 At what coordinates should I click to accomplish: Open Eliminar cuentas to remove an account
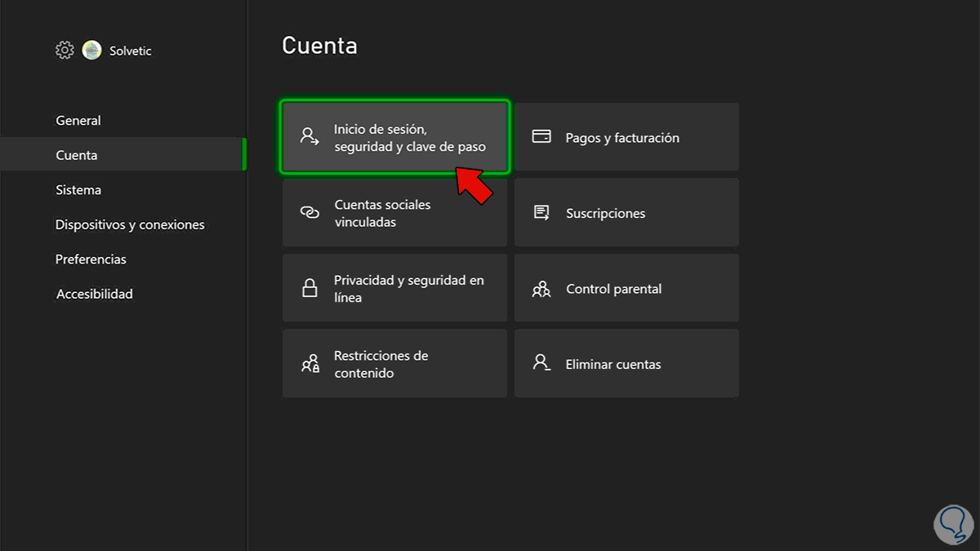[x=626, y=363]
